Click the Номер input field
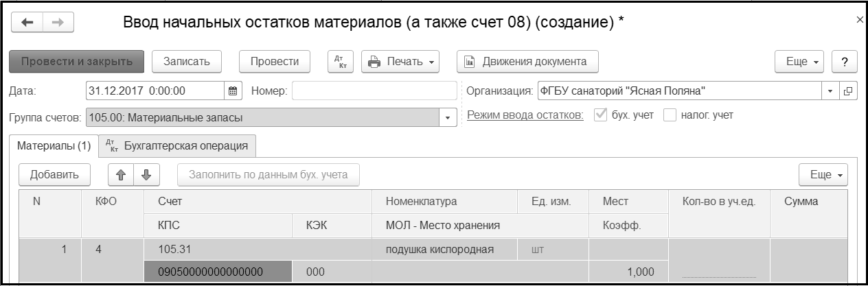 [x=374, y=91]
